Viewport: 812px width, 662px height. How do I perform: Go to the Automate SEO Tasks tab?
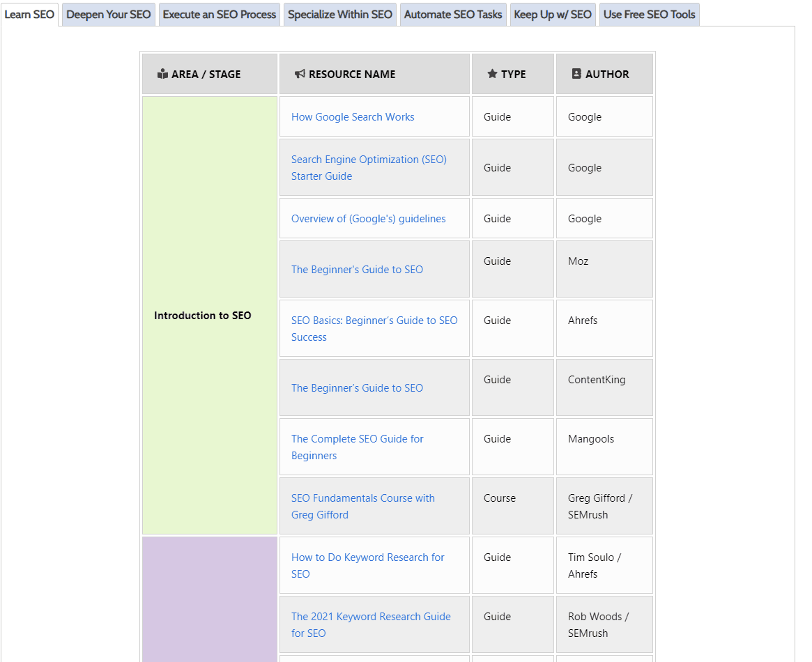click(453, 15)
